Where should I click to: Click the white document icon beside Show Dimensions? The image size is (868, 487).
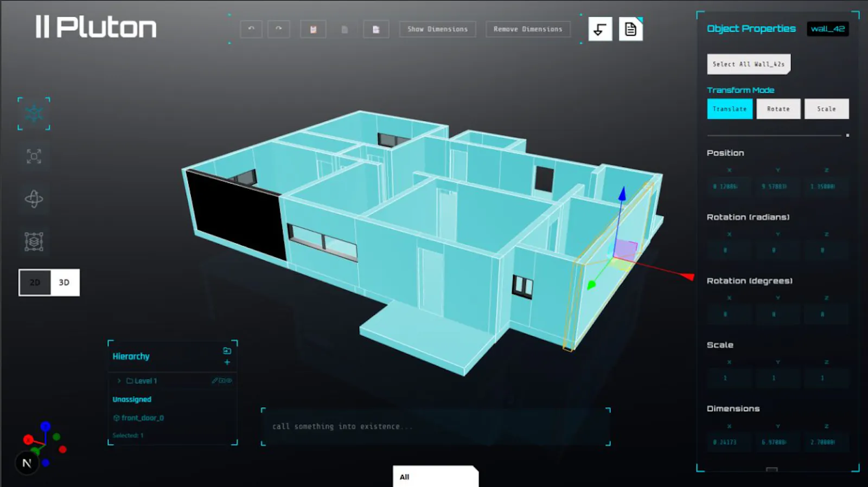tap(376, 29)
